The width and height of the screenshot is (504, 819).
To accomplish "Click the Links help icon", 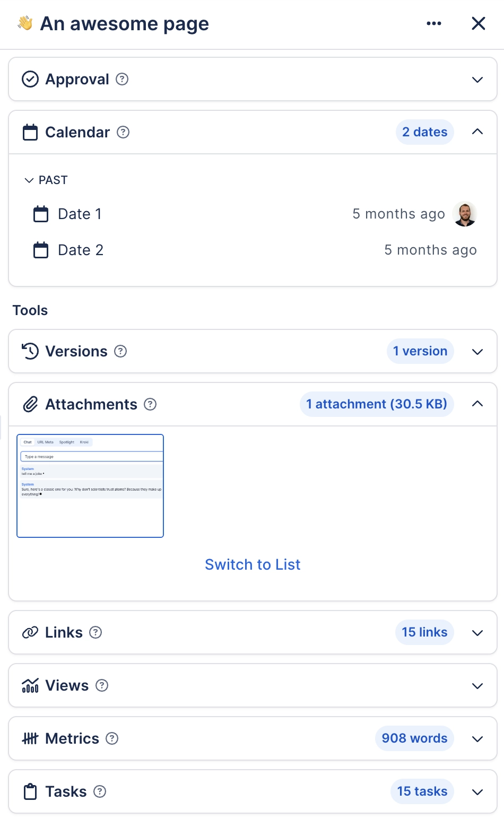I will click(95, 632).
